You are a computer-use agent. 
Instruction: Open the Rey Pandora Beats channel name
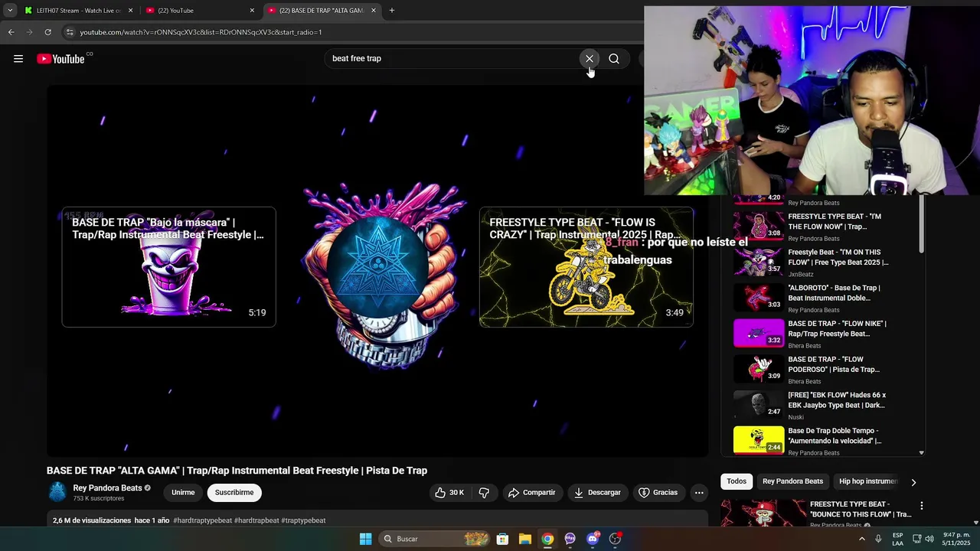pyautogui.click(x=107, y=488)
